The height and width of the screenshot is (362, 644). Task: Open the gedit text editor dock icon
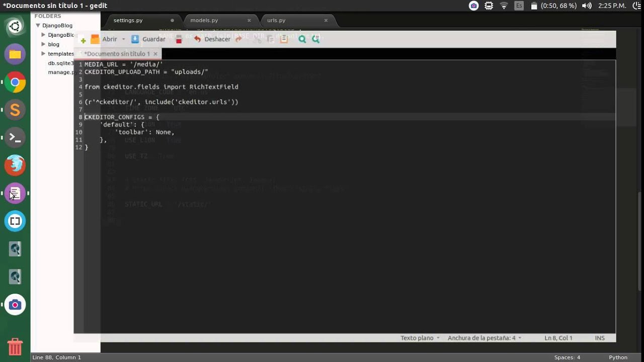coord(15,193)
